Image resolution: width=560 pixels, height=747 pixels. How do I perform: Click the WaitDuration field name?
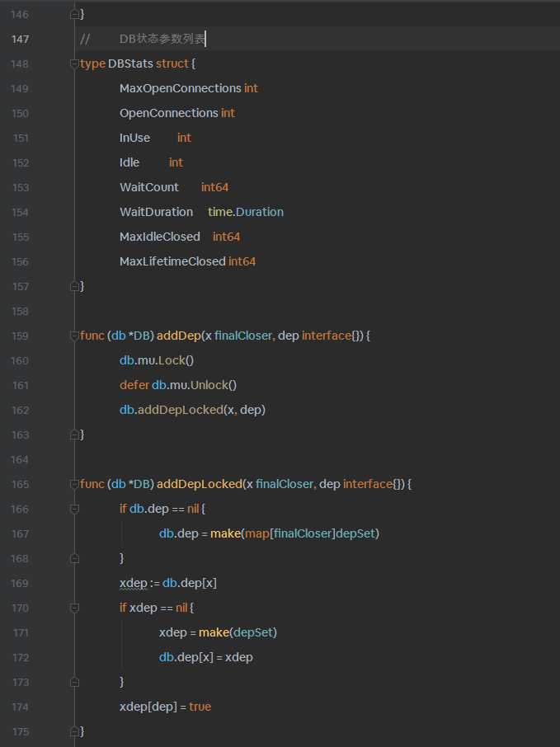pyautogui.click(x=157, y=213)
